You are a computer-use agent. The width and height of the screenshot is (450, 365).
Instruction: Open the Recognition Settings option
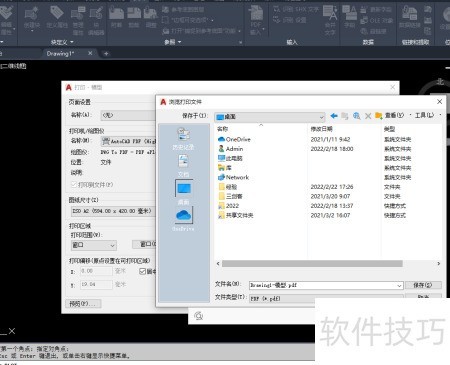click(x=290, y=20)
